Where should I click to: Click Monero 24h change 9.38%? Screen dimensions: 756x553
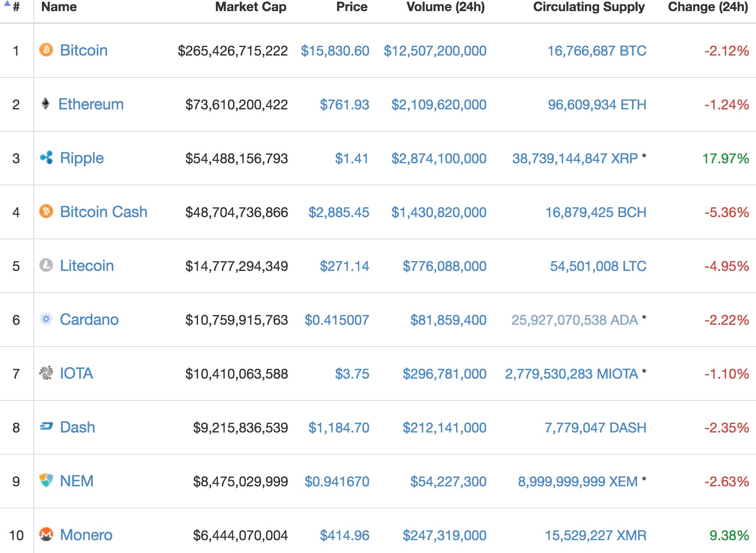tap(729, 535)
